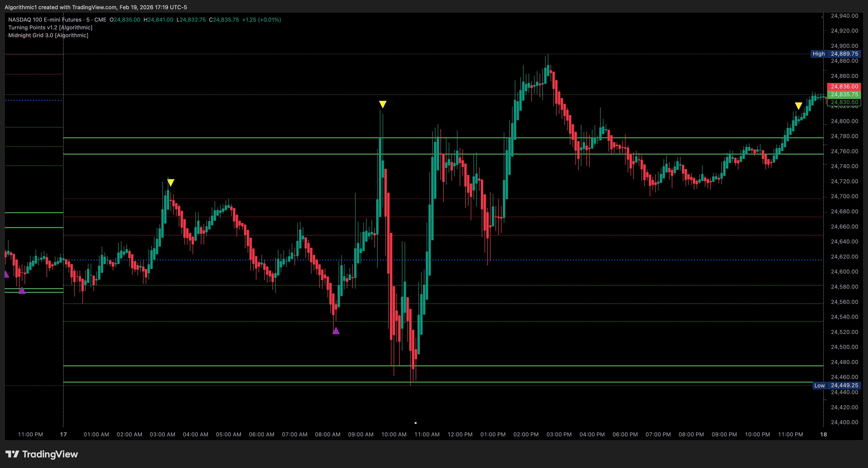
Task: Click the red countdown label 24,836.00
Action: [x=844, y=87]
